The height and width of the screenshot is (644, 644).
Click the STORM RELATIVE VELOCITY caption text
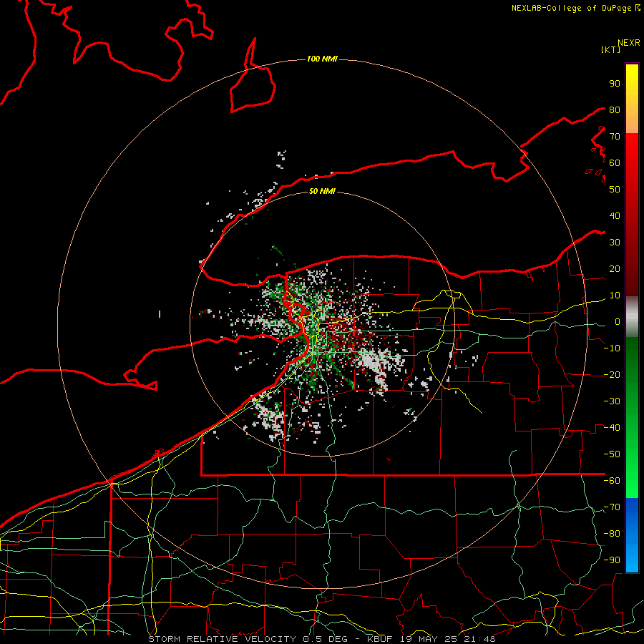(223, 639)
